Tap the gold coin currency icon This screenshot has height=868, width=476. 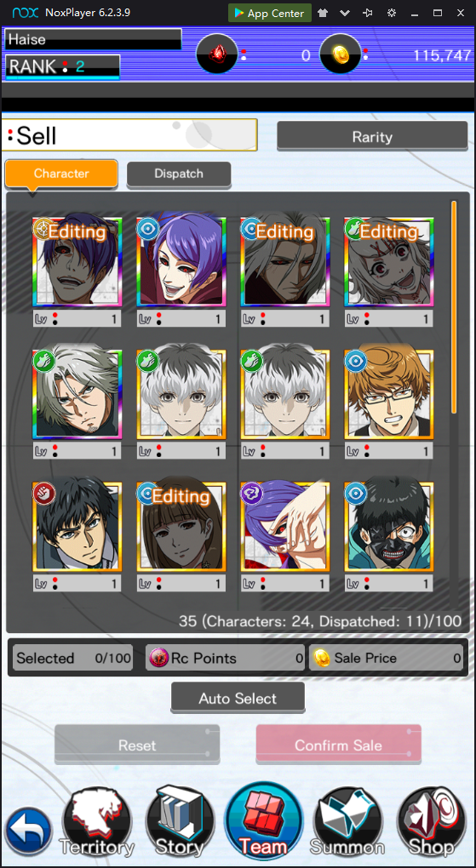click(341, 54)
